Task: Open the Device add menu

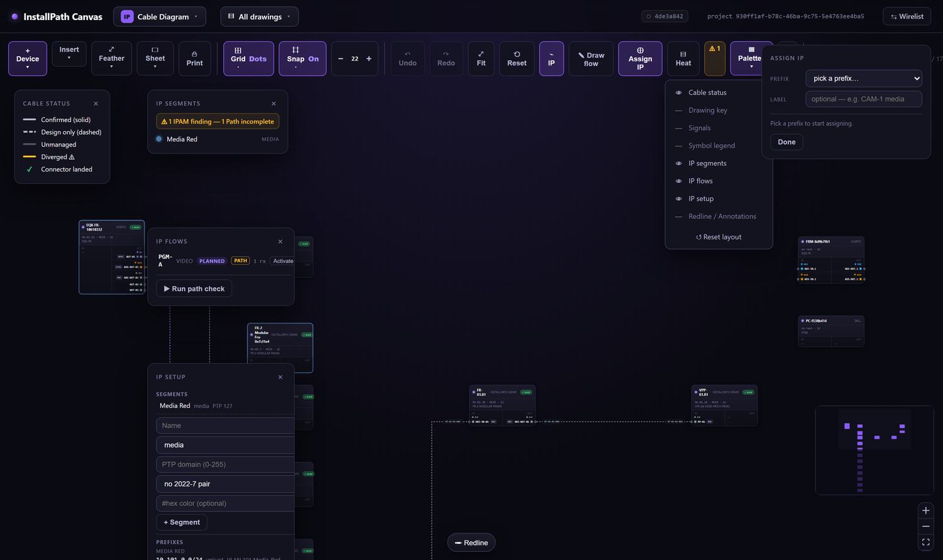Action: [28, 58]
